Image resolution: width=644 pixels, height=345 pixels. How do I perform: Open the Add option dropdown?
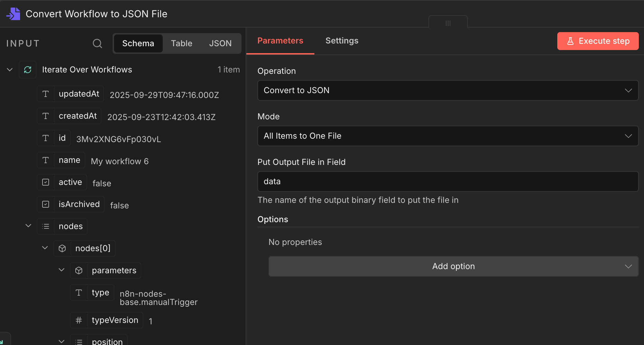[x=453, y=266]
